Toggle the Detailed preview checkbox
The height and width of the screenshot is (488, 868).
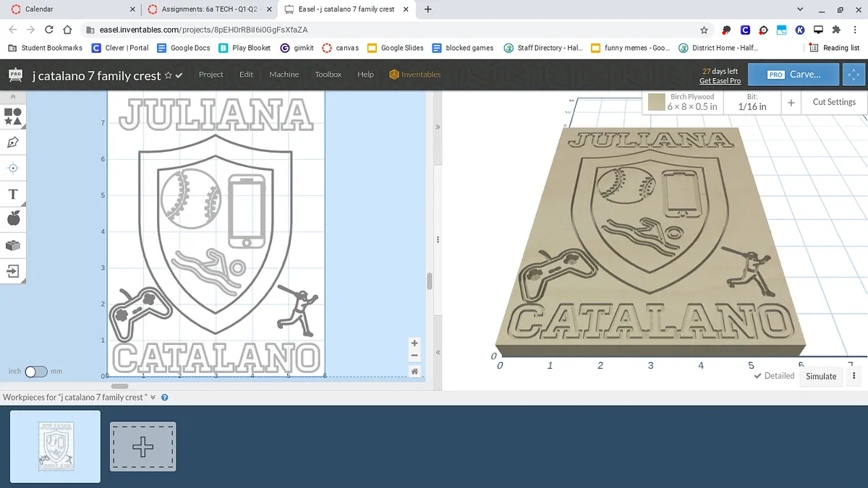[x=774, y=376]
